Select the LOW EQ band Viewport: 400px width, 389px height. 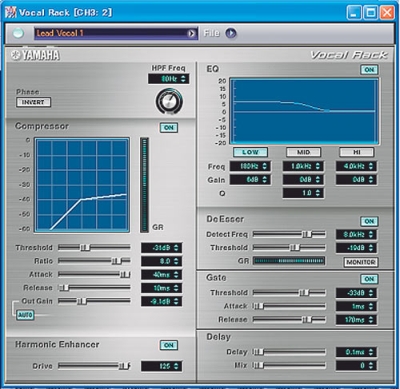250,152
